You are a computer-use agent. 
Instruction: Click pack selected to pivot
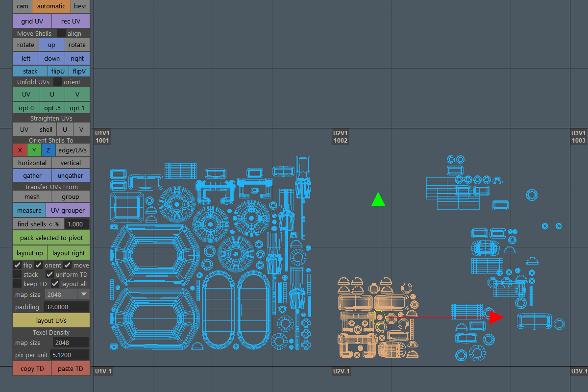coord(51,238)
